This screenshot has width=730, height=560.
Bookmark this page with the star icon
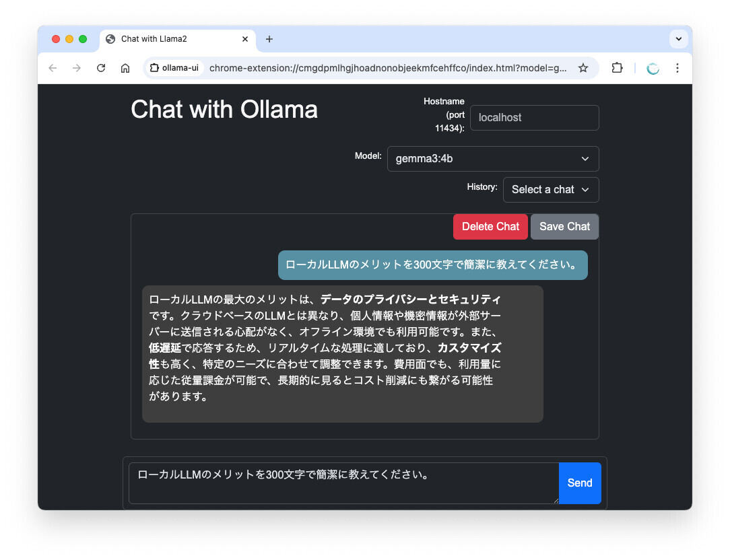click(x=583, y=68)
